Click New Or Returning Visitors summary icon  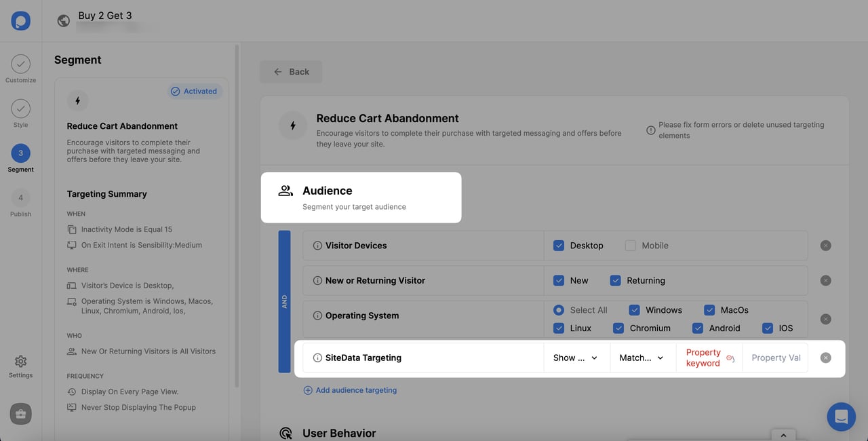click(x=72, y=351)
